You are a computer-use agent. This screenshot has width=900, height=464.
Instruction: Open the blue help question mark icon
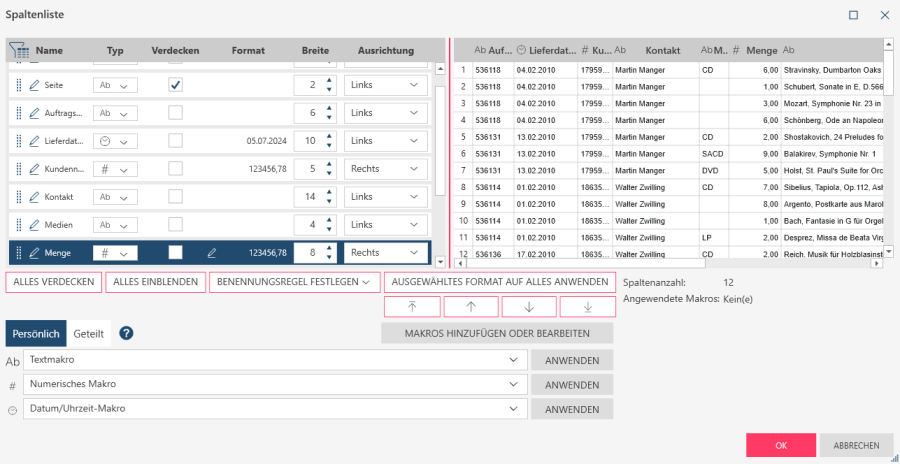126,334
